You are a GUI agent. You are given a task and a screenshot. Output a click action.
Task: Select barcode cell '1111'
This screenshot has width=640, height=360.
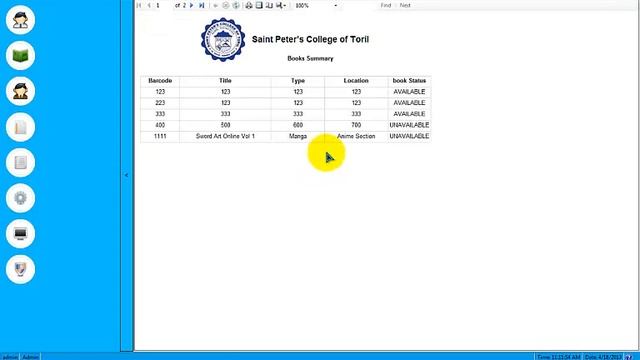(160, 136)
